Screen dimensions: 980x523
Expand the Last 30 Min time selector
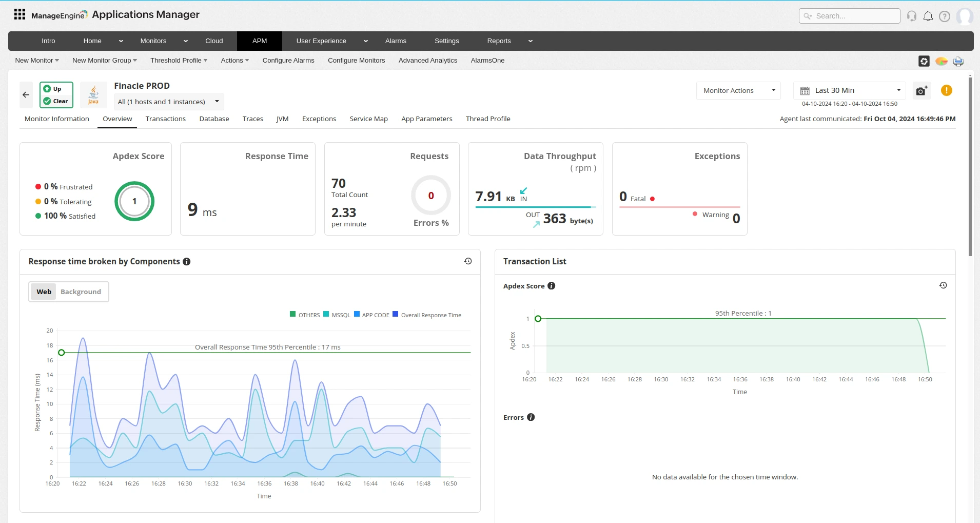849,90
